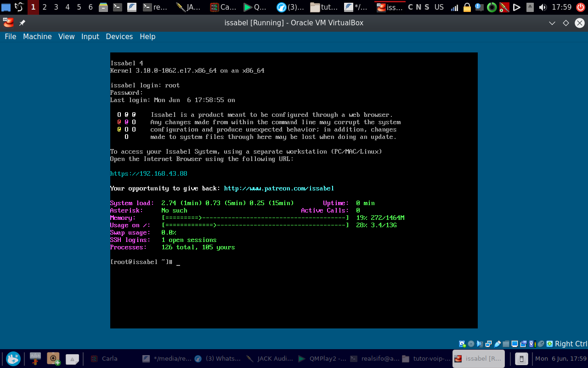Toggle the screen lock padlock icon
This screenshot has height=368, width=588.
(x=467, y=7)
